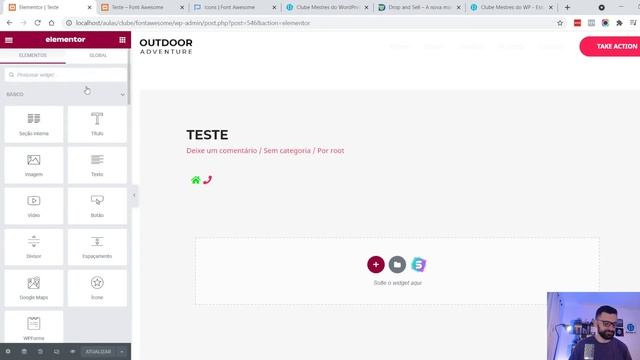Screen dimensions: 640x360
Task: Click the browser address bar
Action: pyautogui.click(x=310, y=23)
